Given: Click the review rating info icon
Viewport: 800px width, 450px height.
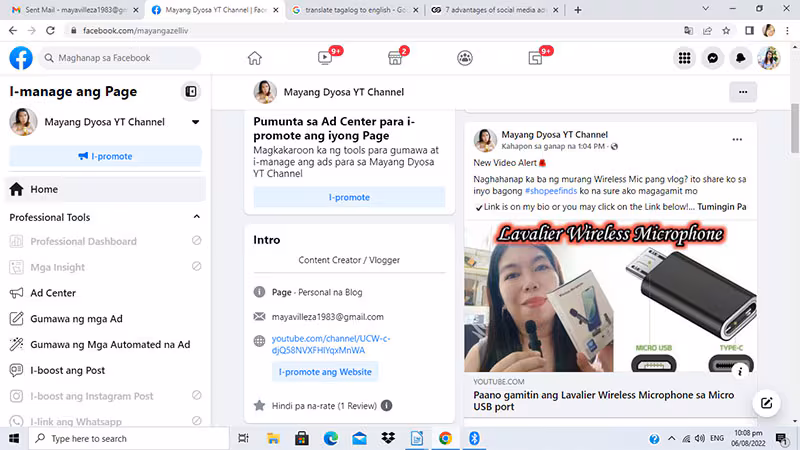Looking at the screenshot, I should (x=387, y=406).
